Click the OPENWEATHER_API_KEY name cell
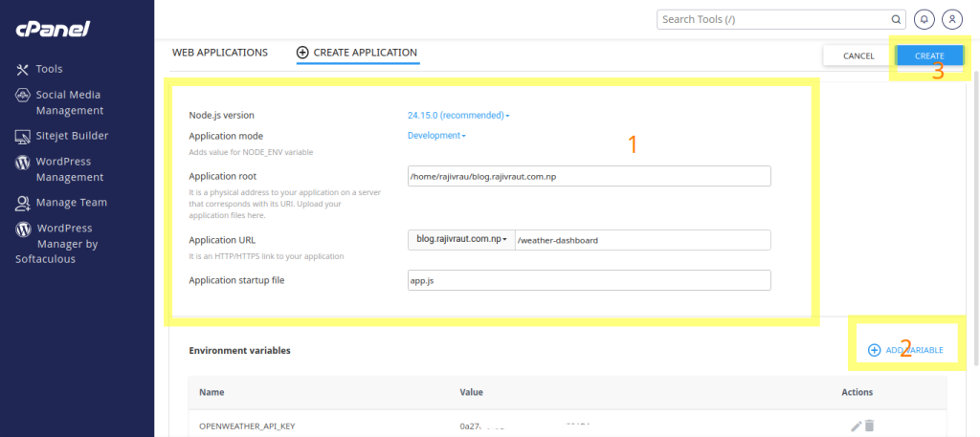The width and height of the screenshot is (980, 437). coord(247,426)
